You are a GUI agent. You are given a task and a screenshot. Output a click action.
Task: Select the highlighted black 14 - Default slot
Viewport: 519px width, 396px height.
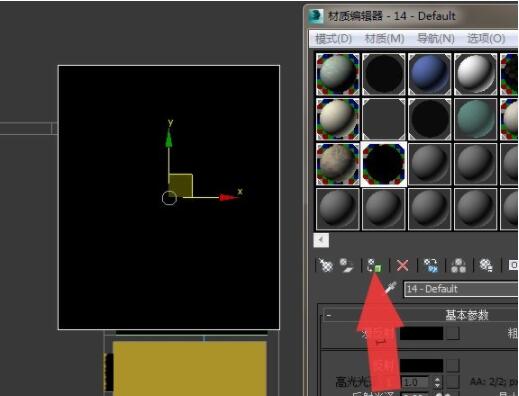click(x=384, y=164)
